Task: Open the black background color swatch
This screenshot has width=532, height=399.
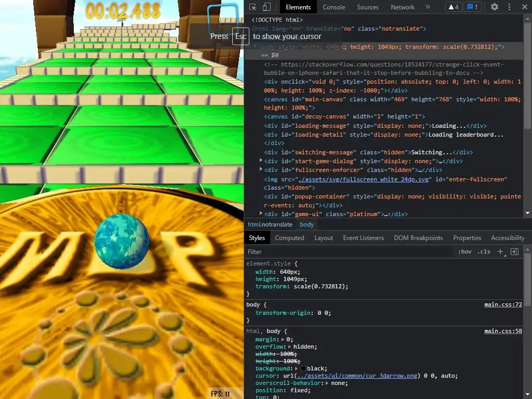Action: pos(303,368)
